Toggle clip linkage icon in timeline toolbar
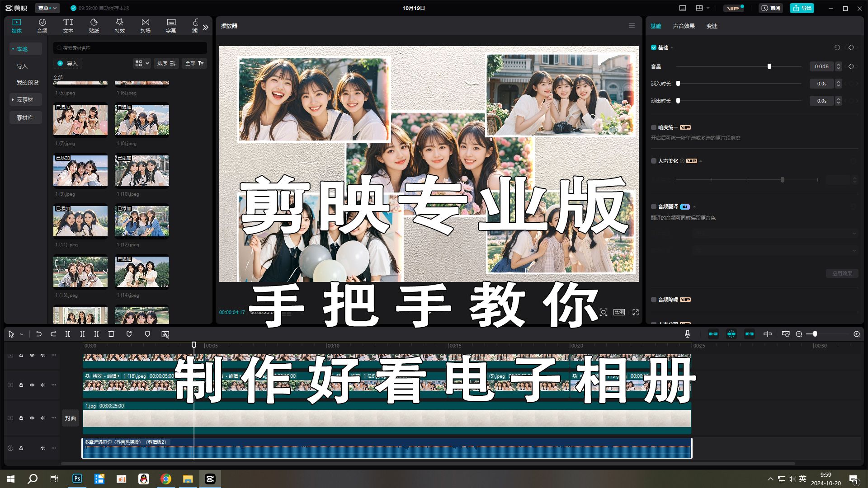 pyautogui.click(x=750, y=334)
